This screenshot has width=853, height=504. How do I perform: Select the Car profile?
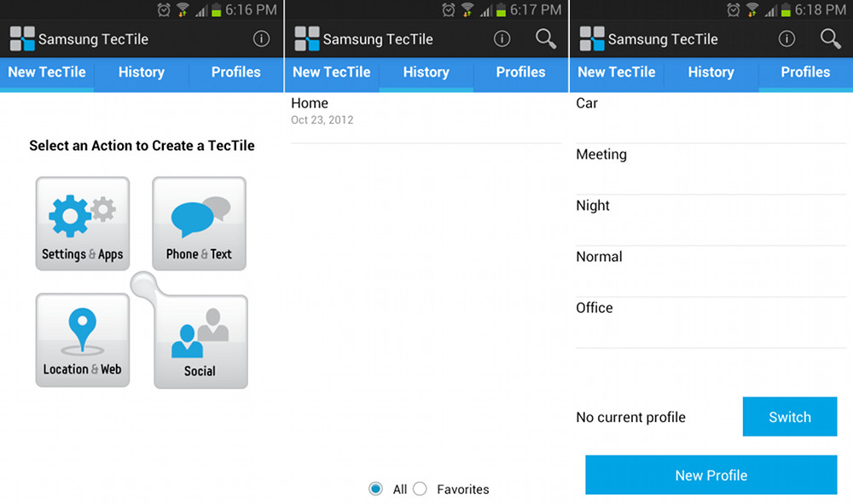tap(711, 118)
